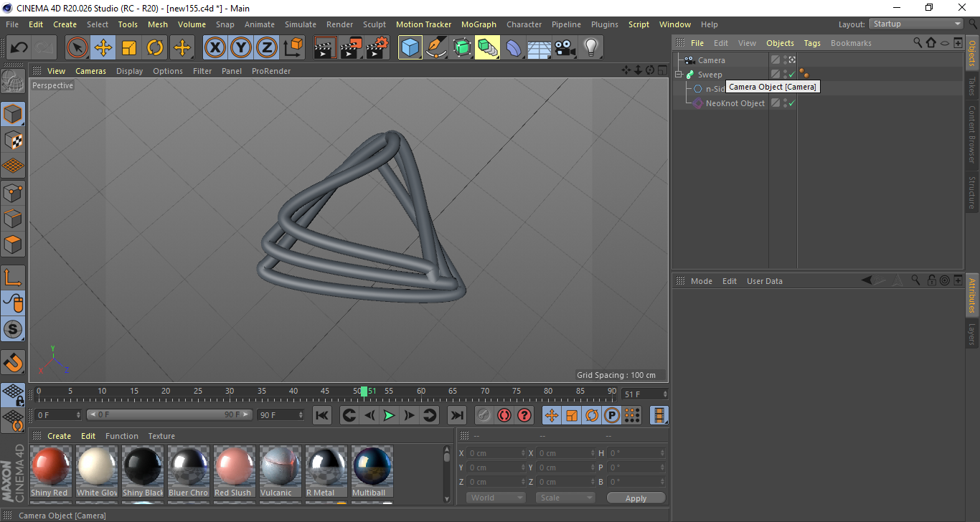Select the Shiny Red material

50,472
